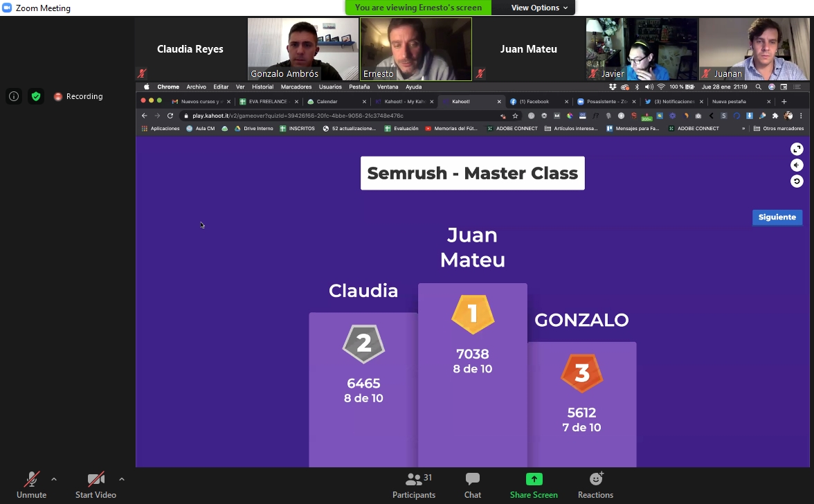Open the Otros marcadores folder
The height and width of the screenshot is (504, 814).
coord(779,128)
